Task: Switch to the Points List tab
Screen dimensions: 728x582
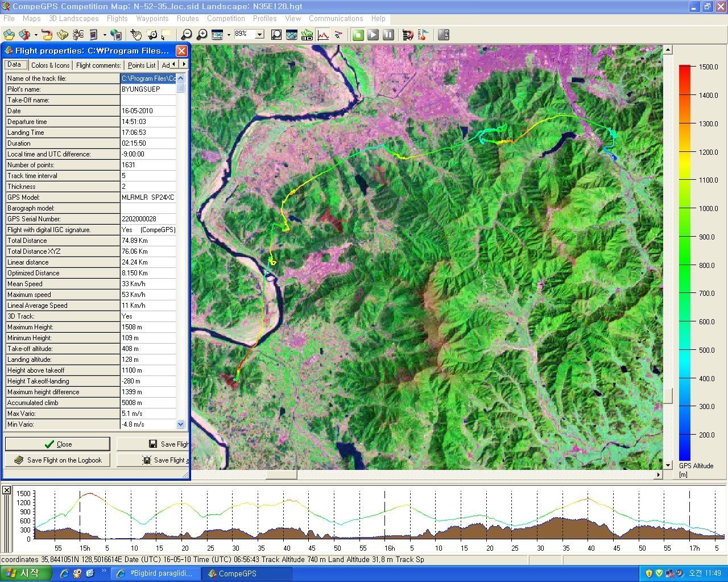Action: point(142,65)
